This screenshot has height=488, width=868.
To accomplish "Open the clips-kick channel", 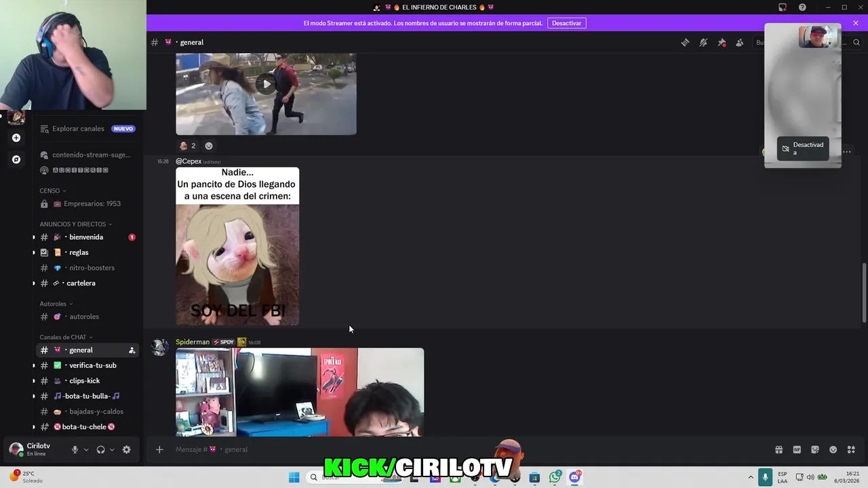I will coord(87,381).
